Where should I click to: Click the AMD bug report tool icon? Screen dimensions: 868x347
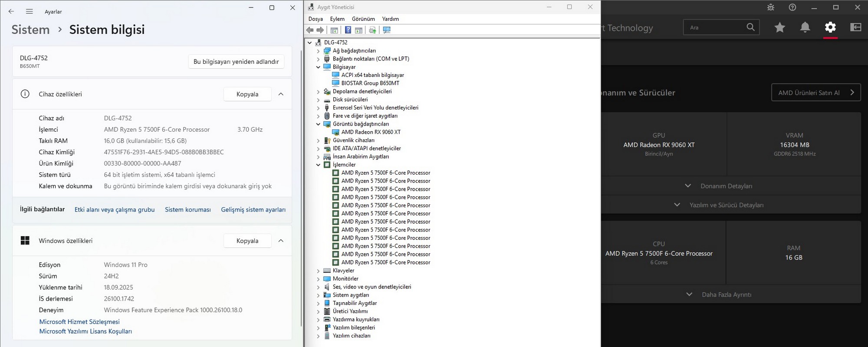pyautogui.click(x=771, y=7)
